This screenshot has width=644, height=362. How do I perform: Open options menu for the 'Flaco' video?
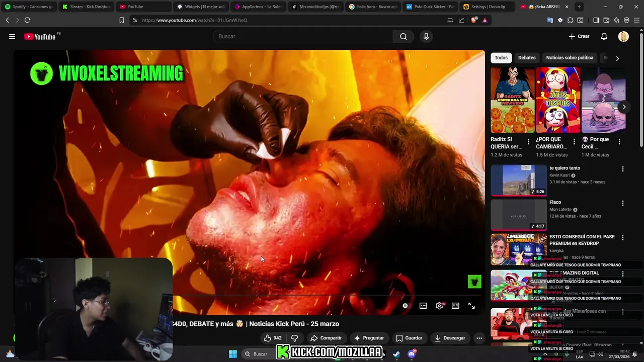pyautogui.click(x=623, y=204)
